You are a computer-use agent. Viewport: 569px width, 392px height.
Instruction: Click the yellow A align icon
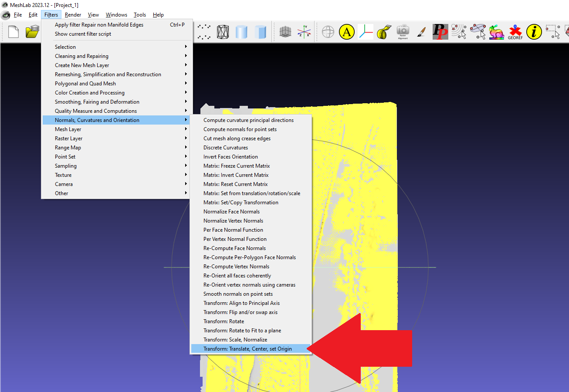point(347,32)
